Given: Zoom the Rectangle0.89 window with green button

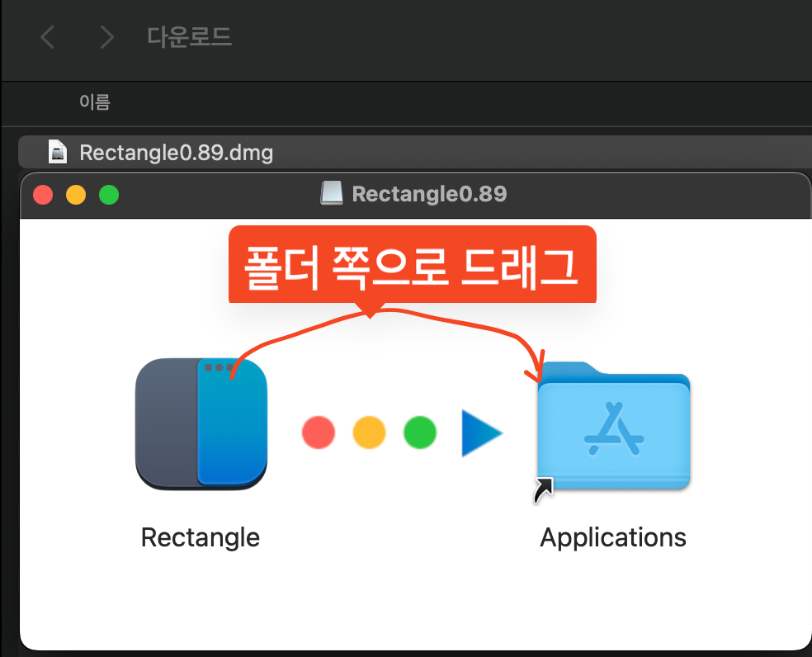Looking at the screenshot, I should click(x=109, y=195).
